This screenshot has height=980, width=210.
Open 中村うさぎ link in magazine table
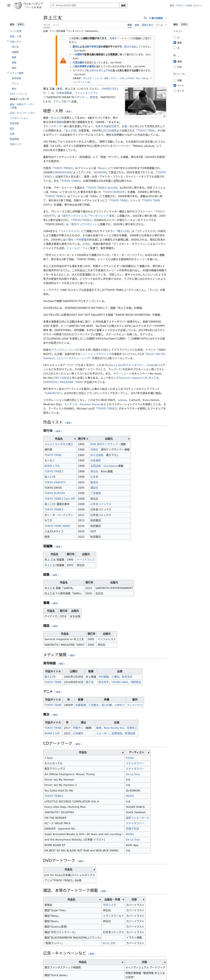[109, 905]
